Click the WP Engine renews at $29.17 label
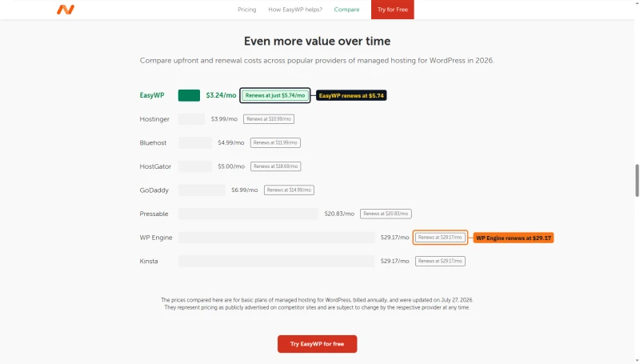 click(514, 238)
